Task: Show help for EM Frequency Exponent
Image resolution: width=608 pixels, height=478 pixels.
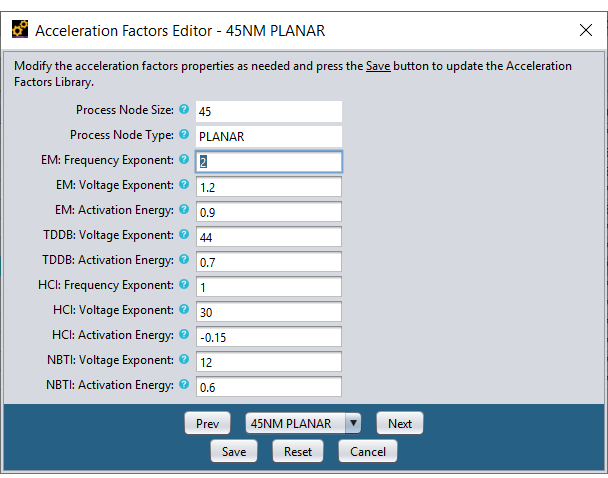Action: point(184,159)
